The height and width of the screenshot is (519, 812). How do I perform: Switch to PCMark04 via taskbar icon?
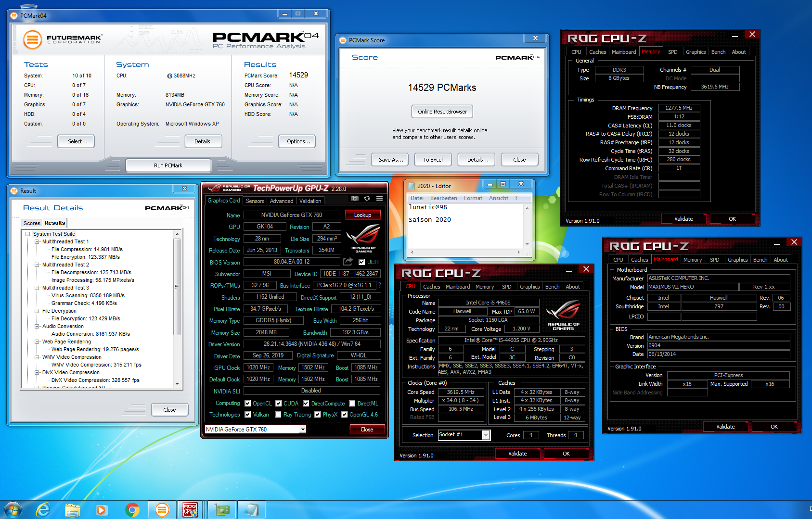[162, 510]
